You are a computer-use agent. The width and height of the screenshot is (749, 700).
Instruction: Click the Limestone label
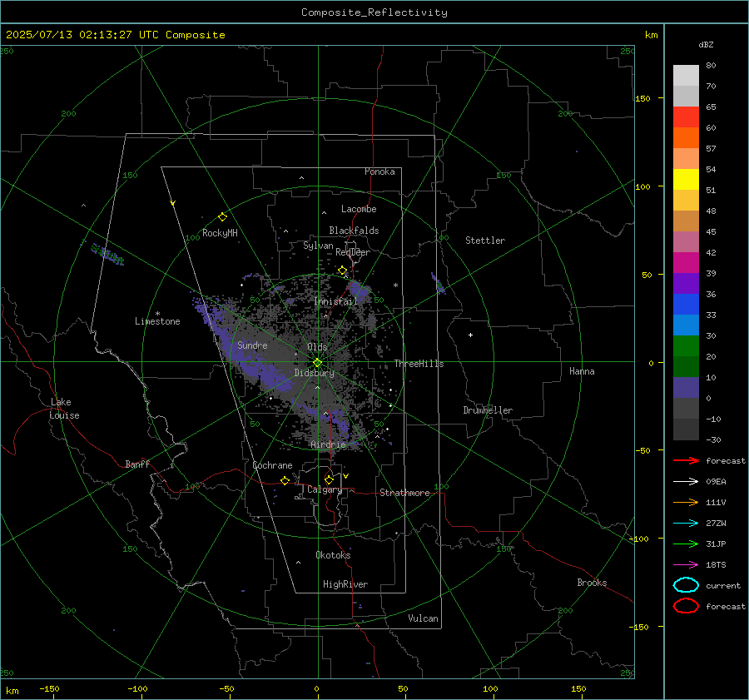pos(157,321)
